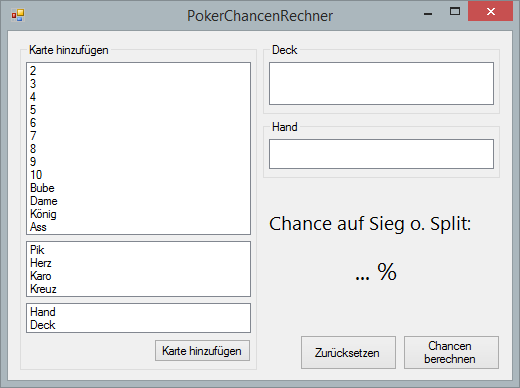Select König in the card list
Screen dimensions: 520x388
pyautogui.click(x=138, y=214)
